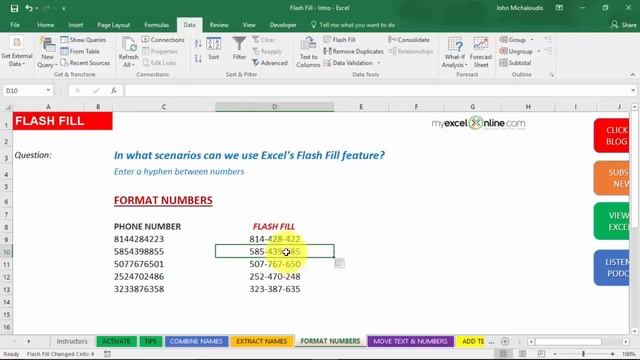Open Connections in the ribbon

(x=163, y=40)
